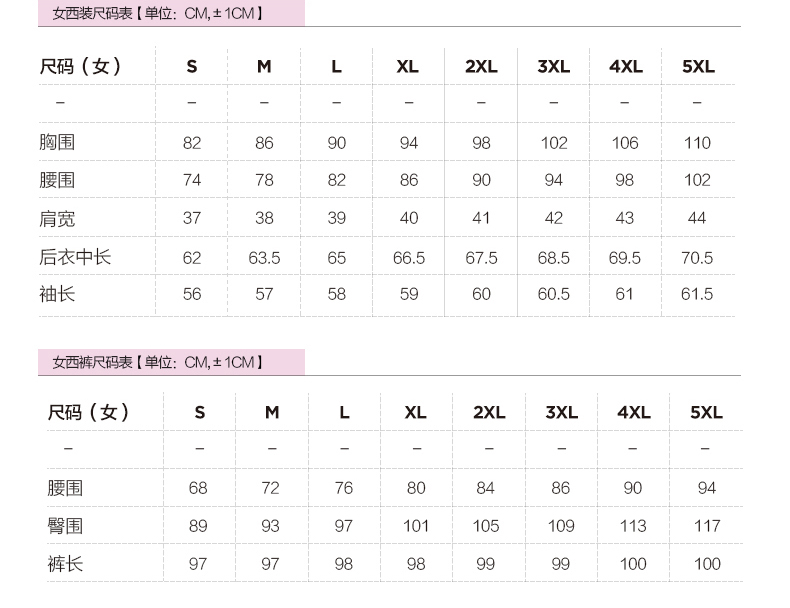The image size is (790, 608).
Task: Select the 110 bust value for size 5XL
Action: click(x=697, y=143)
